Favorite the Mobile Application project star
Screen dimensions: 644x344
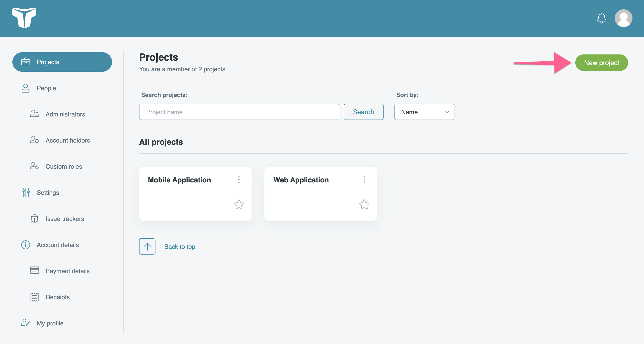(x=239, y=204)
